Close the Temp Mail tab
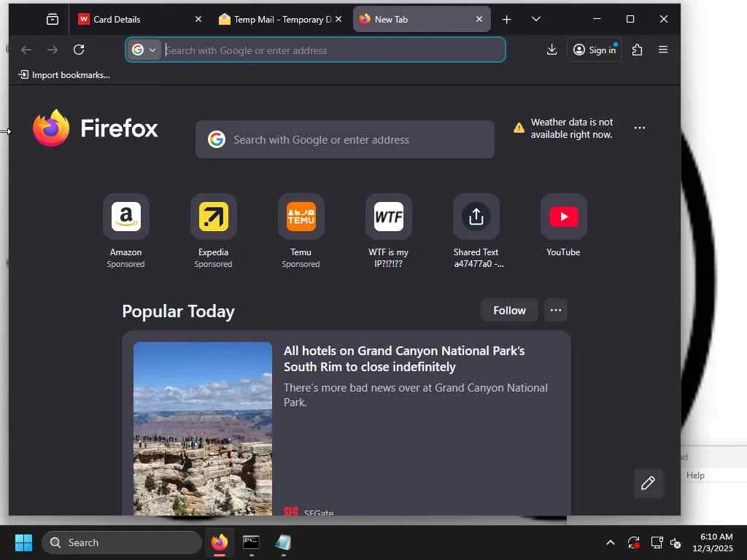The height and width of the screenshot is (560, 747). 338,19
